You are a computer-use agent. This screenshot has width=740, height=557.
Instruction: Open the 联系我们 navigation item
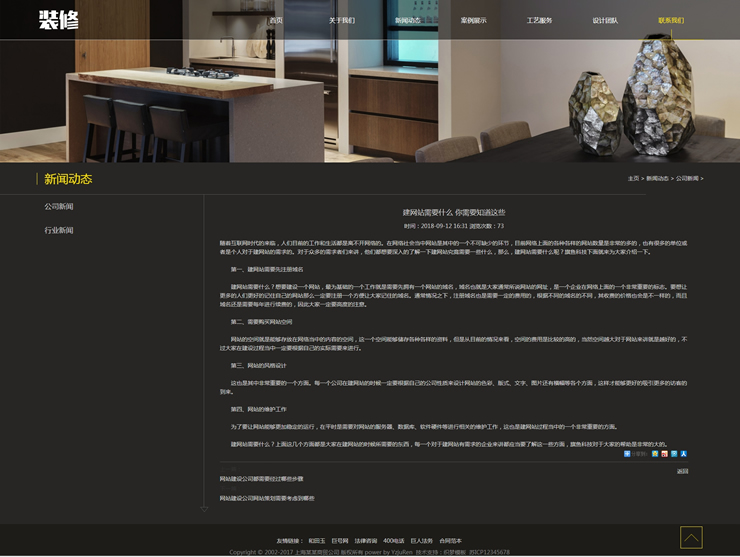pyautogui.click(x=671, y=20)
